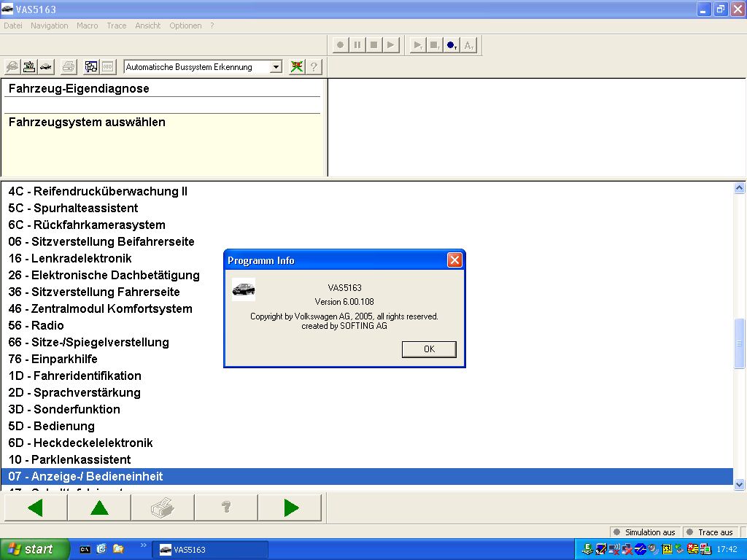Go forward with the green right arrow

click(290, 507)
